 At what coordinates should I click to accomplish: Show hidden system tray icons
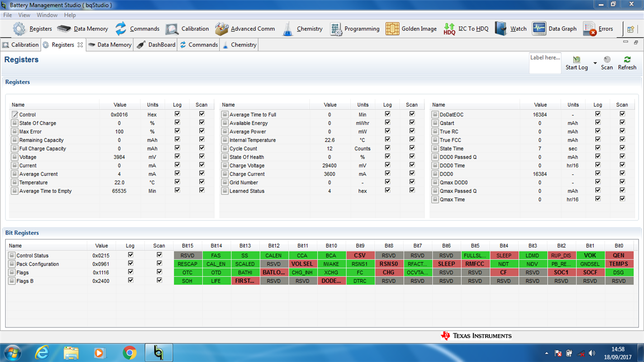tap(546, 354)
